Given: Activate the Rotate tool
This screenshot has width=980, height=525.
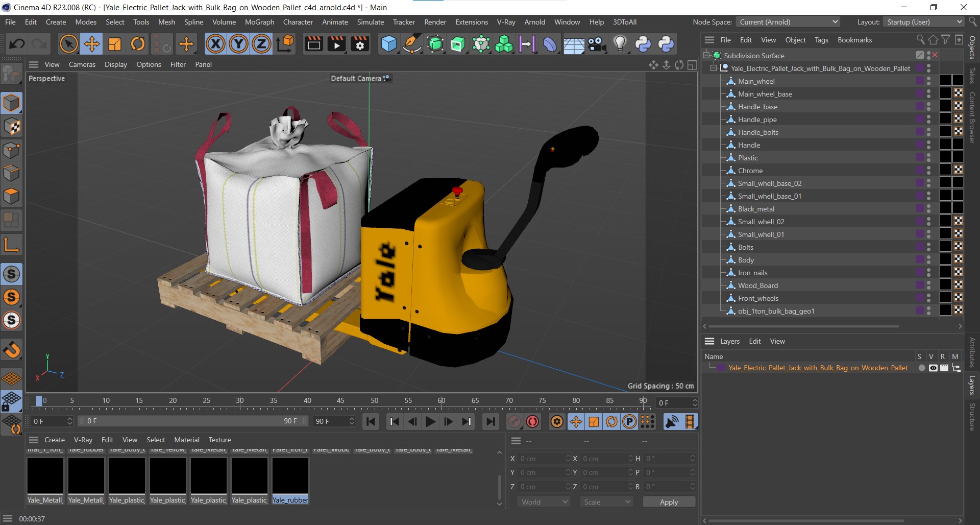Looking at the screenshot, I should (138, 44).
